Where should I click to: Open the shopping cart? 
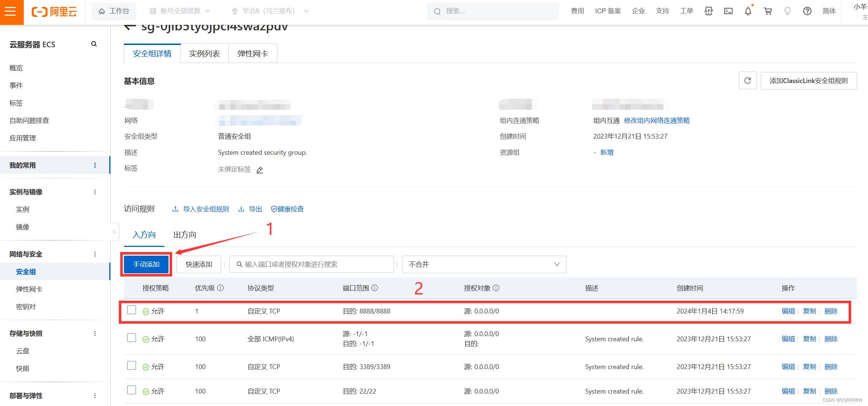coord(768,11)
